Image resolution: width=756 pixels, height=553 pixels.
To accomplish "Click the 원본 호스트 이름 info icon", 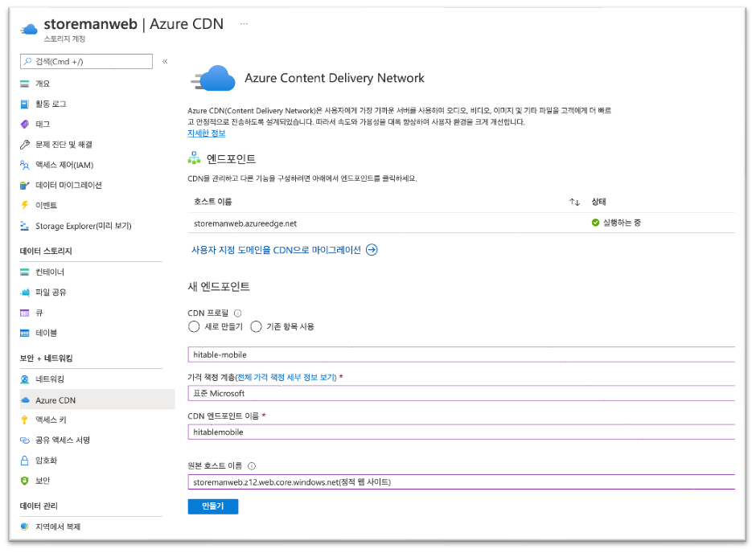I will click(x=252, y=466).
